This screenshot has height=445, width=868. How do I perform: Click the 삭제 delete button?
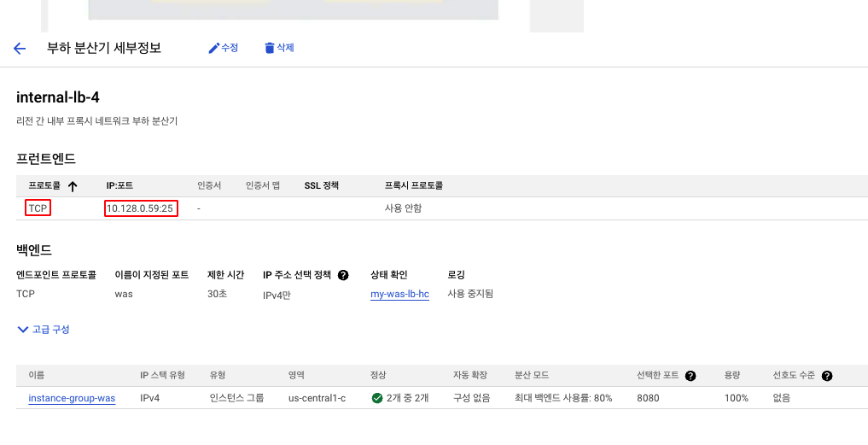279,48
